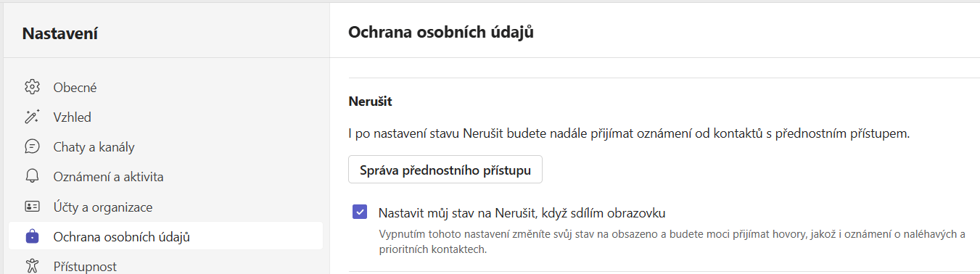Click the gear icon next to Obecné
This screenshot has width=980, height=274.
[32, 87]
